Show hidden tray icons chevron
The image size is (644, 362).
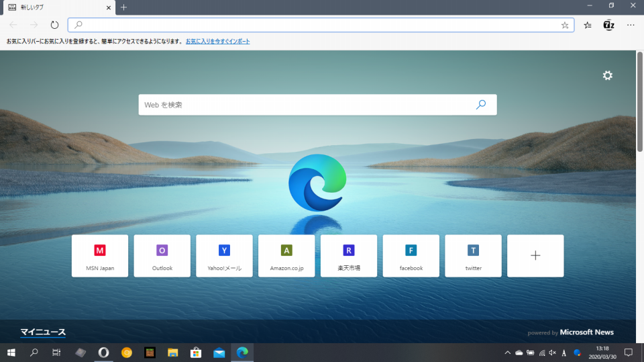[x=508, y=353]
